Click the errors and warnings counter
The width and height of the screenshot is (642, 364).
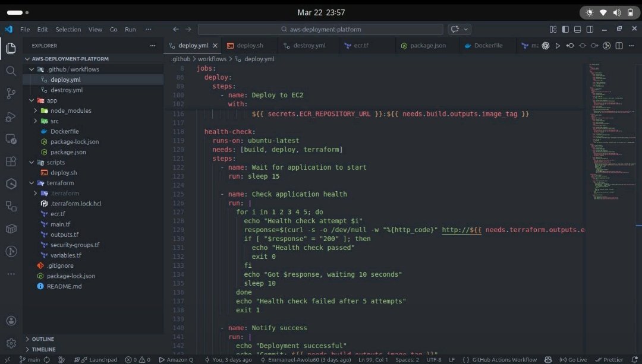tap(137, 360)
